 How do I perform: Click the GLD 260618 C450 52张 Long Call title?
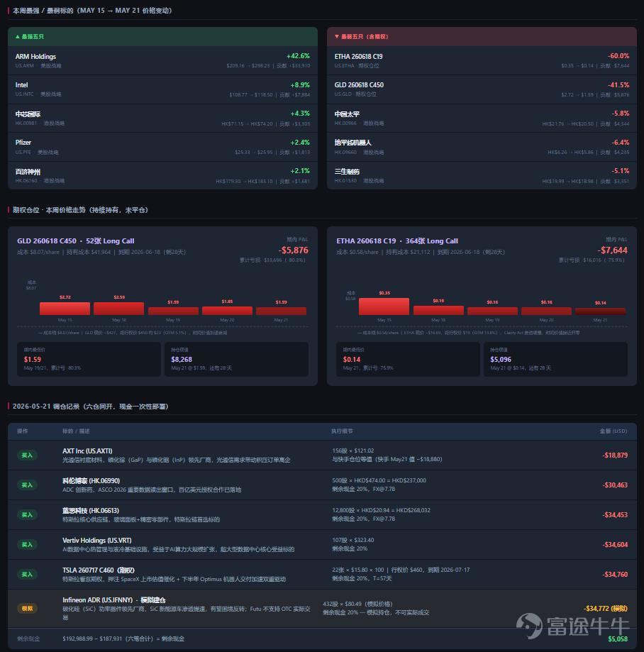[x=76, y=241]
